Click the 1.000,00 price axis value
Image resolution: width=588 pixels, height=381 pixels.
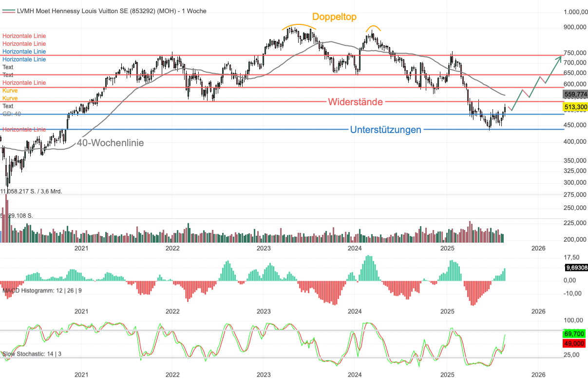pos(575,12)
